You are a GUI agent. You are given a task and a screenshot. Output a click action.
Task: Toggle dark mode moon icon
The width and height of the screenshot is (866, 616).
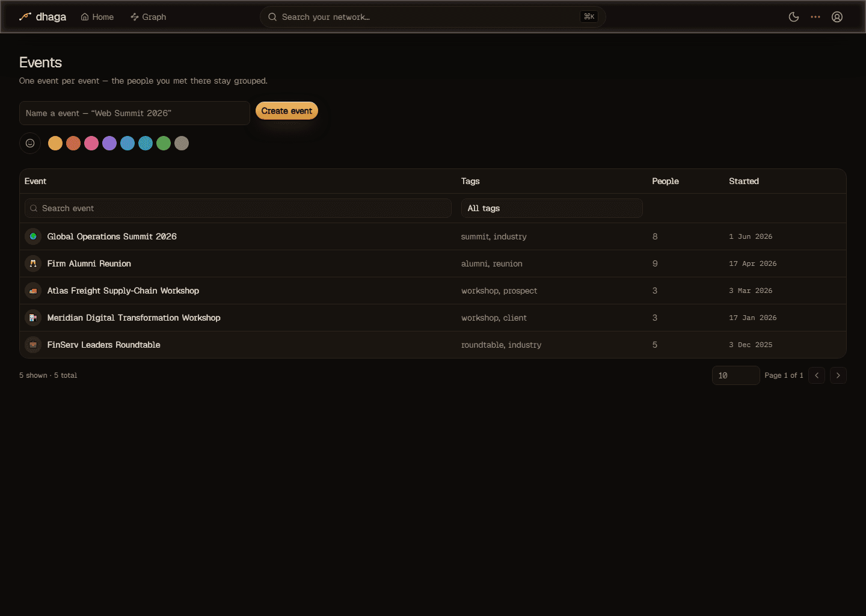794,17
